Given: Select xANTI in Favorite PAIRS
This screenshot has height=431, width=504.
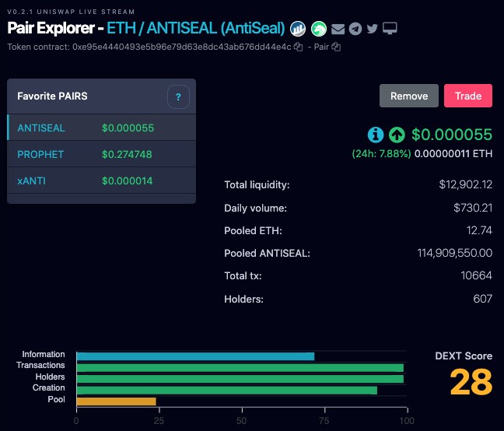Looking at the screenshot, I should 102,180.
